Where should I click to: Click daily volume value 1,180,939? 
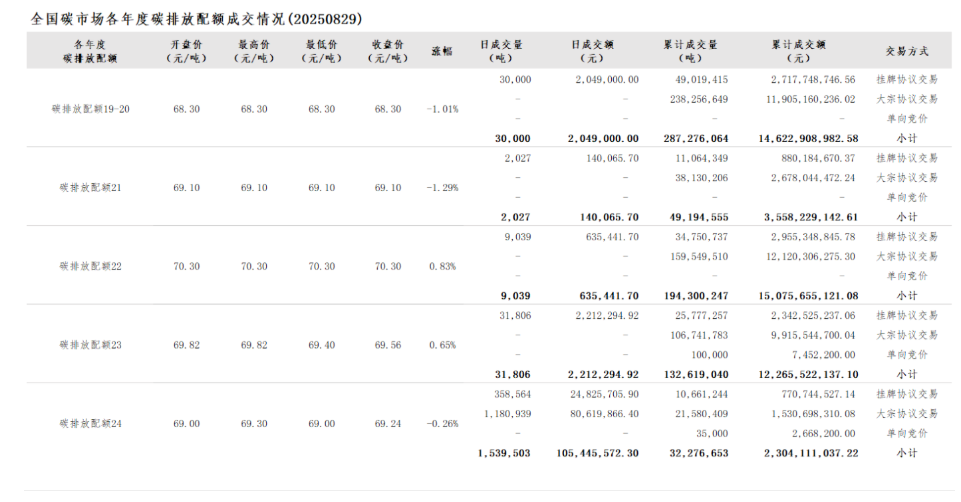(507, 413)
